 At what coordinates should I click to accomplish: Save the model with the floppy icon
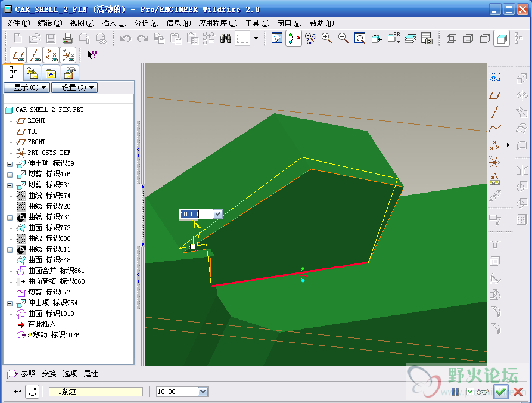(51, 38)
